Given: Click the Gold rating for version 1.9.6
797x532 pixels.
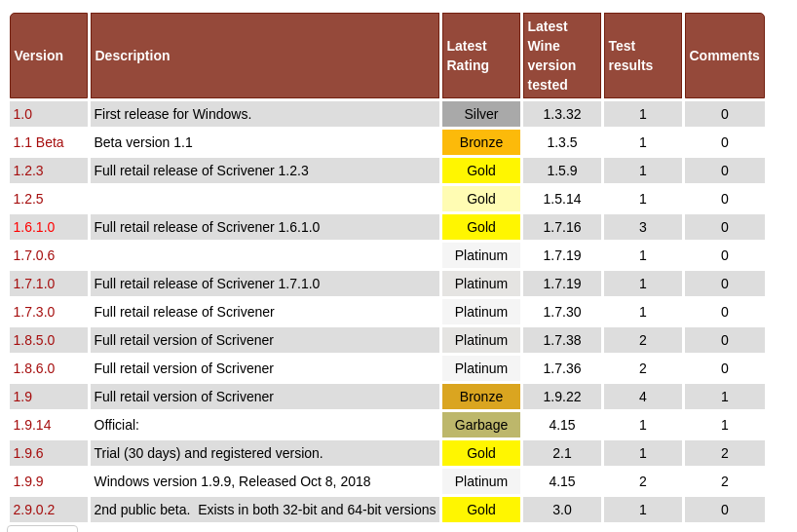Looking at the screenshot, I should [x=481, y=453].
